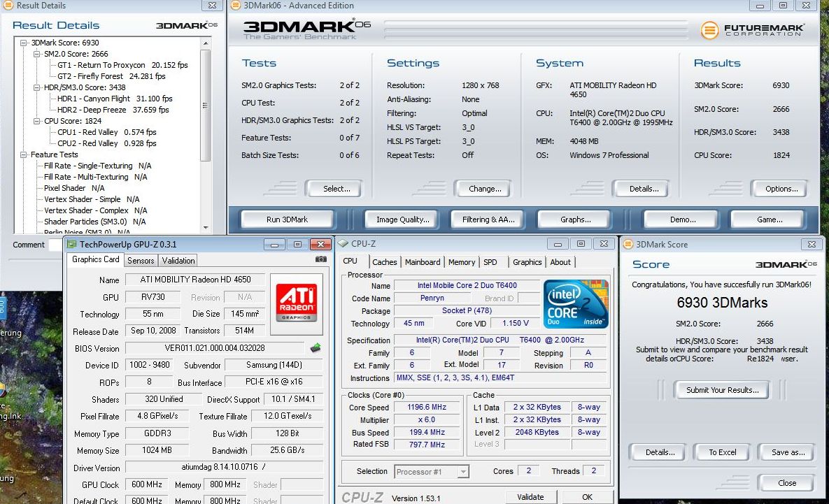Click Details in 3DMark Score window
Viewport: 829px width, 504px height.
tap(660, 452)
